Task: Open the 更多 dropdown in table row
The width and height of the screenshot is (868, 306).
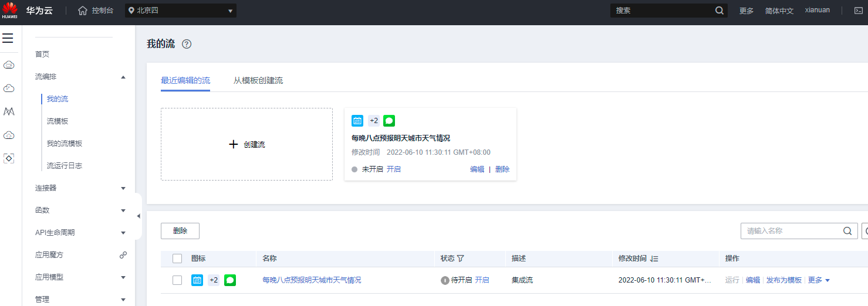Action: coord(819,280)
